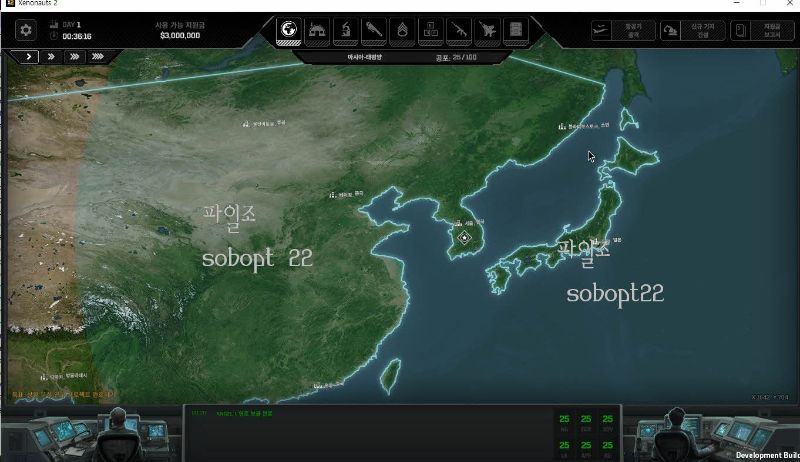Click the SOV region panic value 25
The image size is (800, 462).
coord(607,419)
